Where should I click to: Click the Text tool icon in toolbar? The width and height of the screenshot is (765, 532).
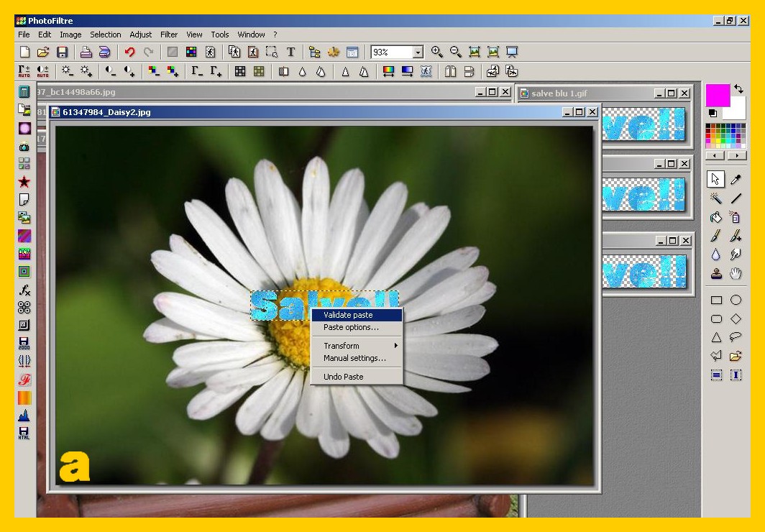(290, 52)
